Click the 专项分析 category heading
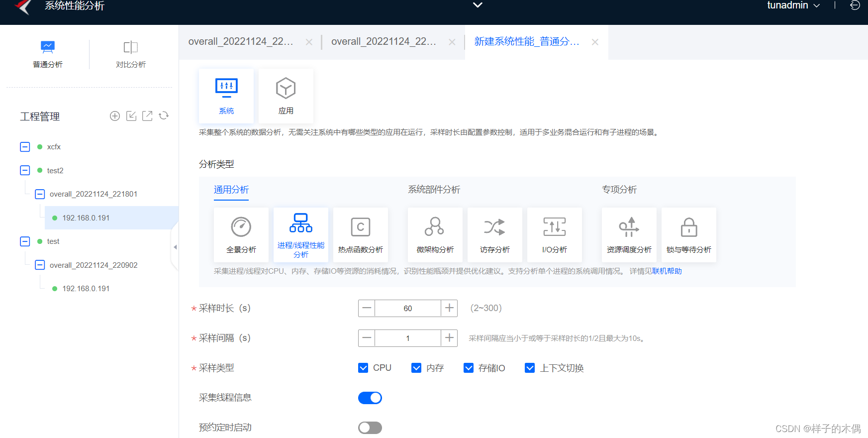 (619, 190)
